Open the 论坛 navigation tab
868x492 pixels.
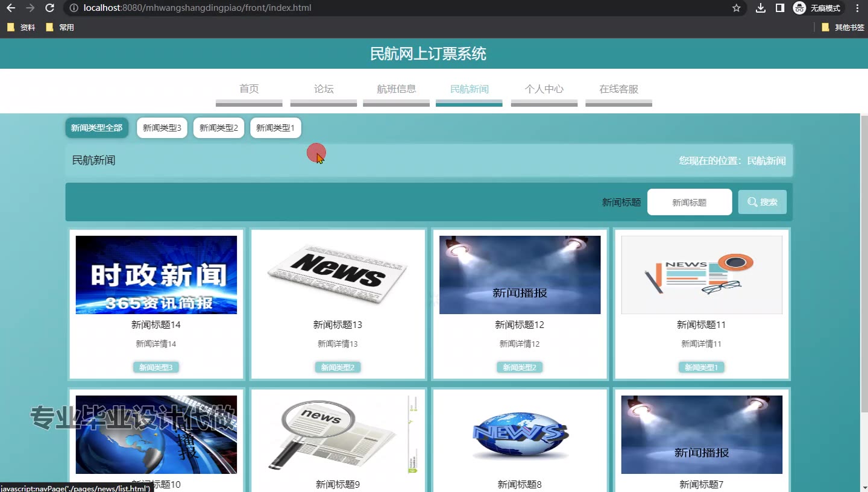[x=324, y=89]
